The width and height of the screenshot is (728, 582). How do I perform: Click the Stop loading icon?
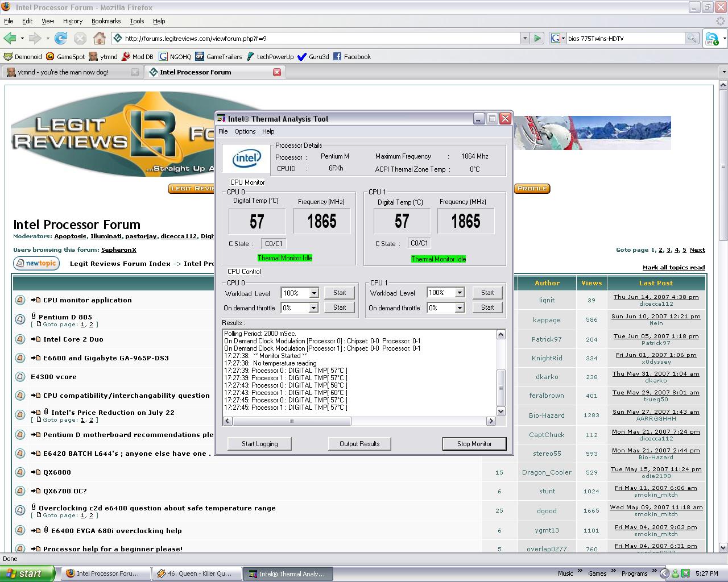coord(80,38)
